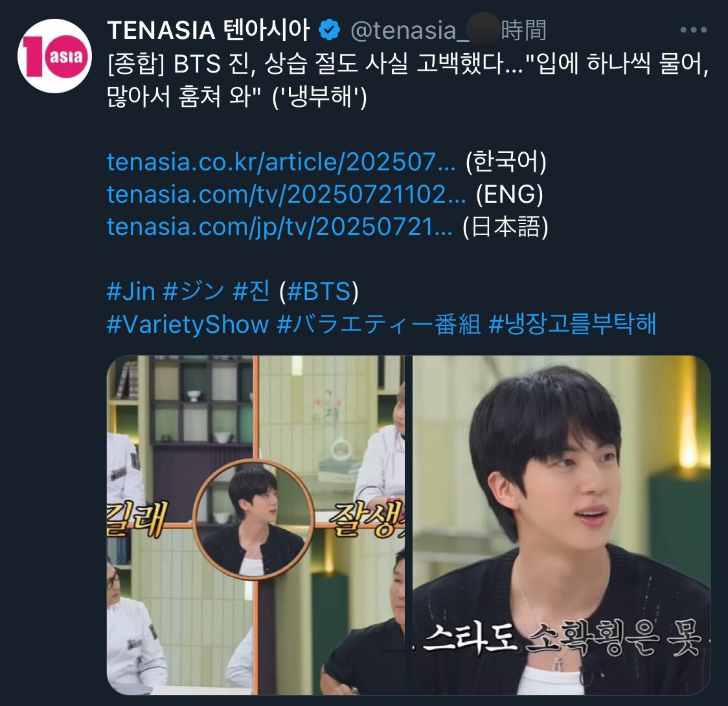Select the #BTS hashtag
728x706 pixels.
(319, 291)
